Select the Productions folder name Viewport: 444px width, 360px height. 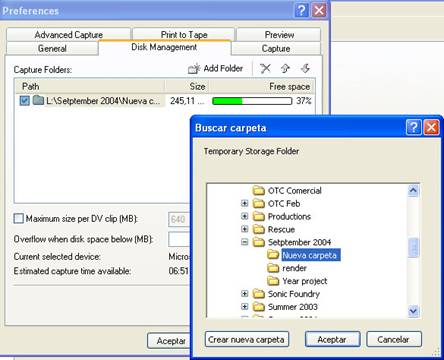[x=289, y=216]
